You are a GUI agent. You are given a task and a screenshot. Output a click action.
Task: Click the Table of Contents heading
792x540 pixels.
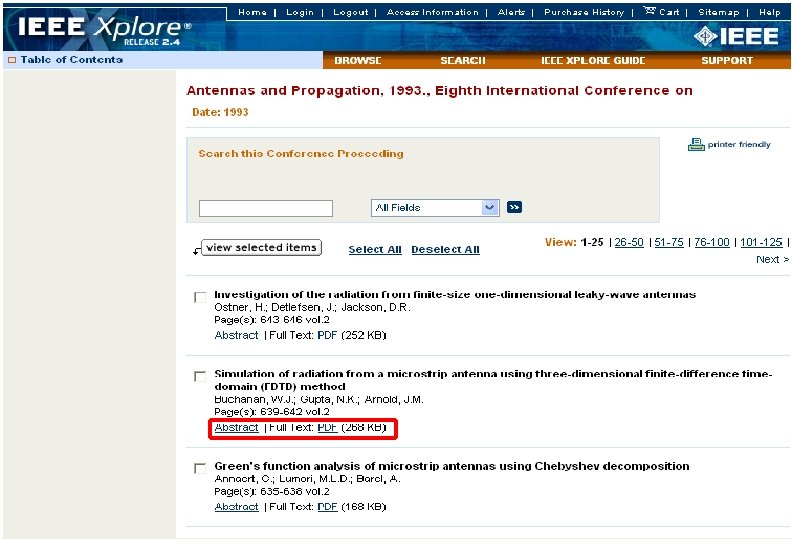72,60
